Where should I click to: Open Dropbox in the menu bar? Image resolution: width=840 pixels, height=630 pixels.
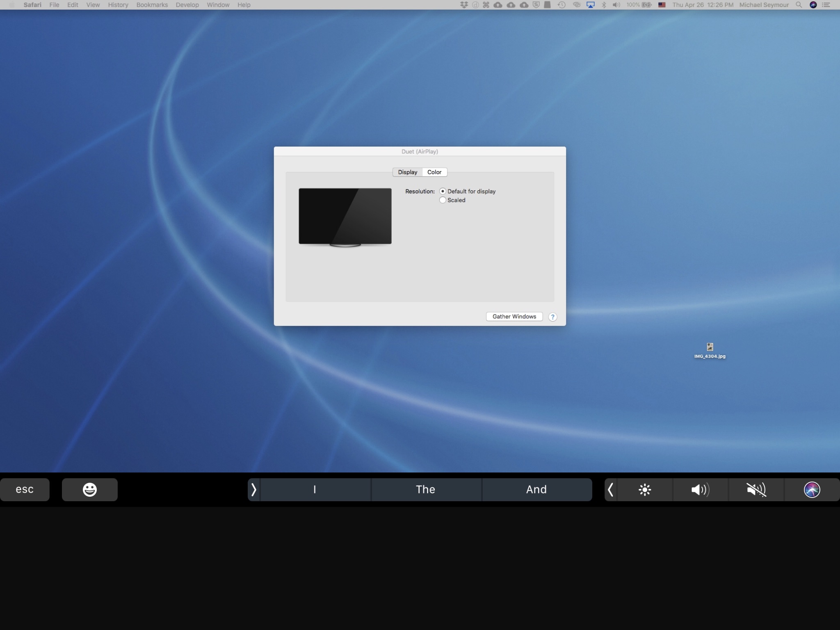click(x=464, y=5)
